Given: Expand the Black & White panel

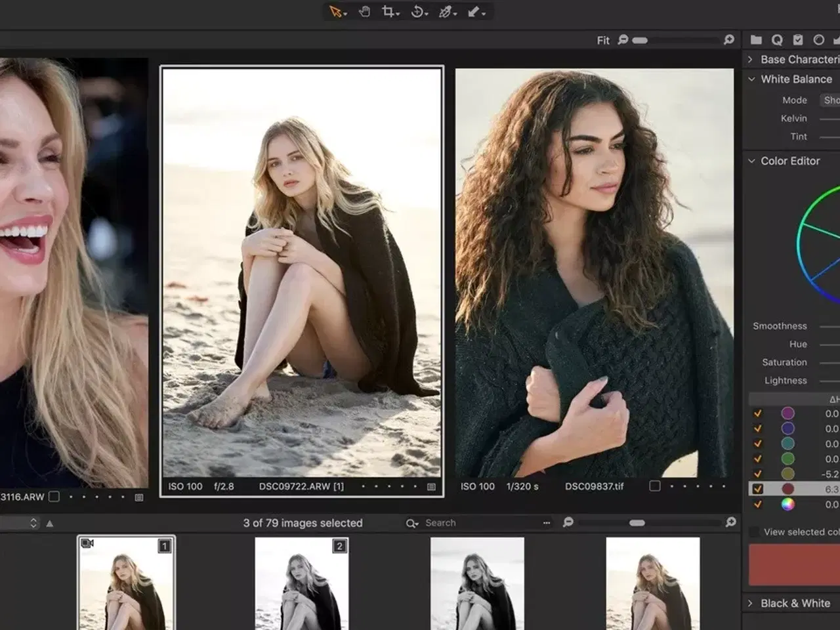Looking at the screenshot, I should [750, 603].
